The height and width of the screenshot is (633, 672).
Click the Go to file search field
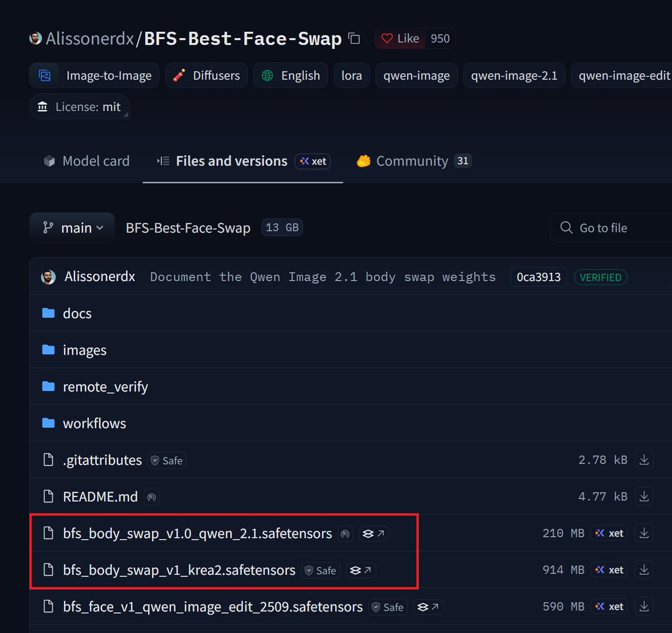(x=611, y=227)
